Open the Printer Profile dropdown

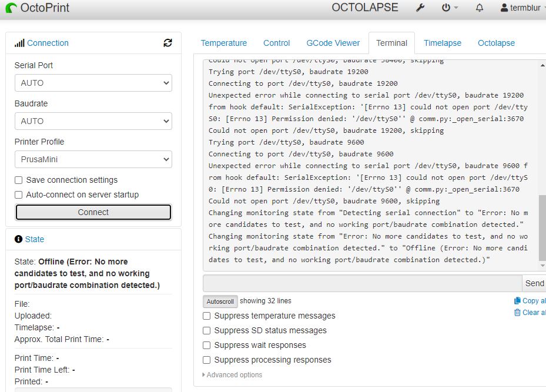point(93,159)
